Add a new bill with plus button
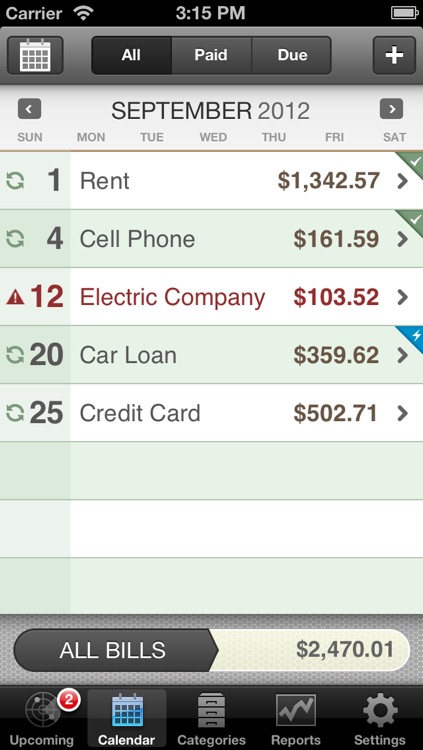Viewport: 423px width, 750px height. [394, 55]
